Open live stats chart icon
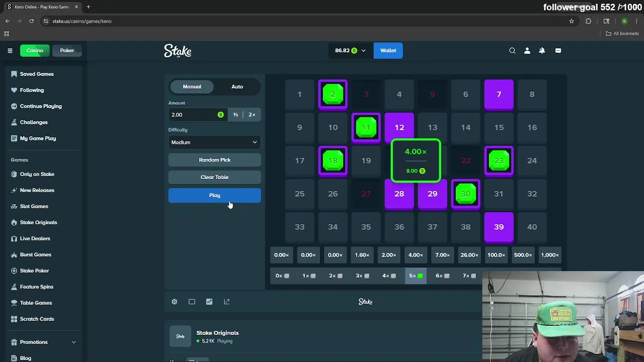 (x=209, y=302)
